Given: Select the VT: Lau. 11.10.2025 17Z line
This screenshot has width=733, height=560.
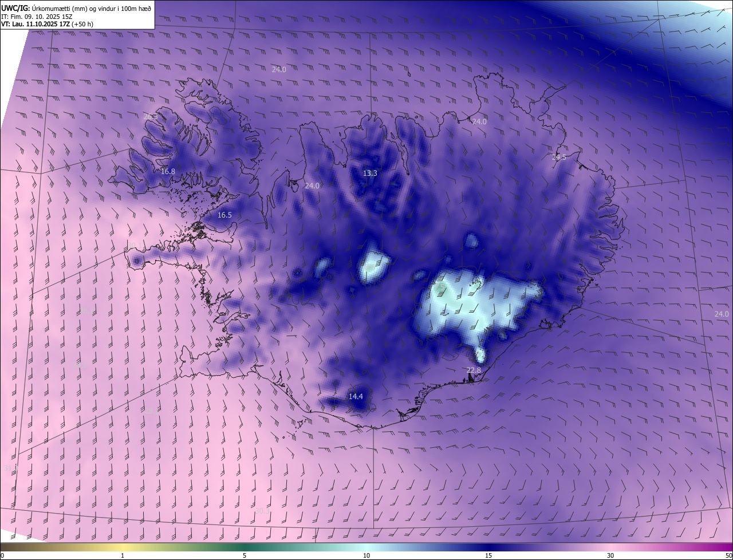Looking at the screenshot, I should tap(47, 24).
